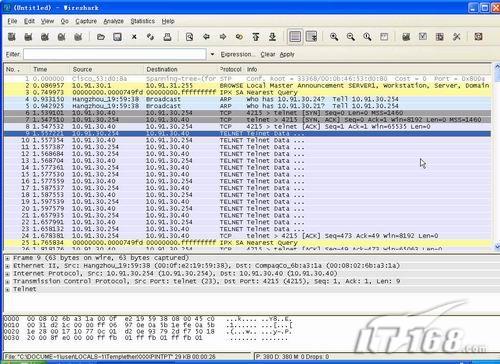Select packet 7 SYN, ACK row
The height and width of the screenshot is (364, 500).
248,120
